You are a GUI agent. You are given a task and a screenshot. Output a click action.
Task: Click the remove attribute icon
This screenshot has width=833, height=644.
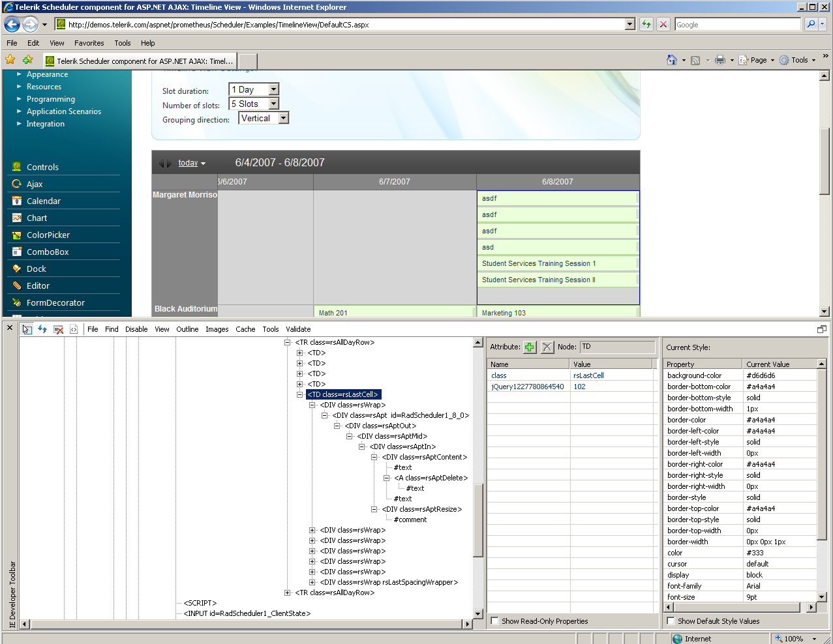click(x=547, y=347)
